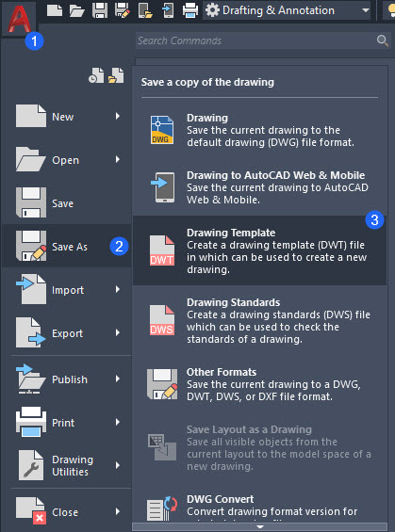Viewport: 395px width, 532px height.
Task: Choose Drawing to save as DWG
Action: pyautogui.click(x=260, y=130)
